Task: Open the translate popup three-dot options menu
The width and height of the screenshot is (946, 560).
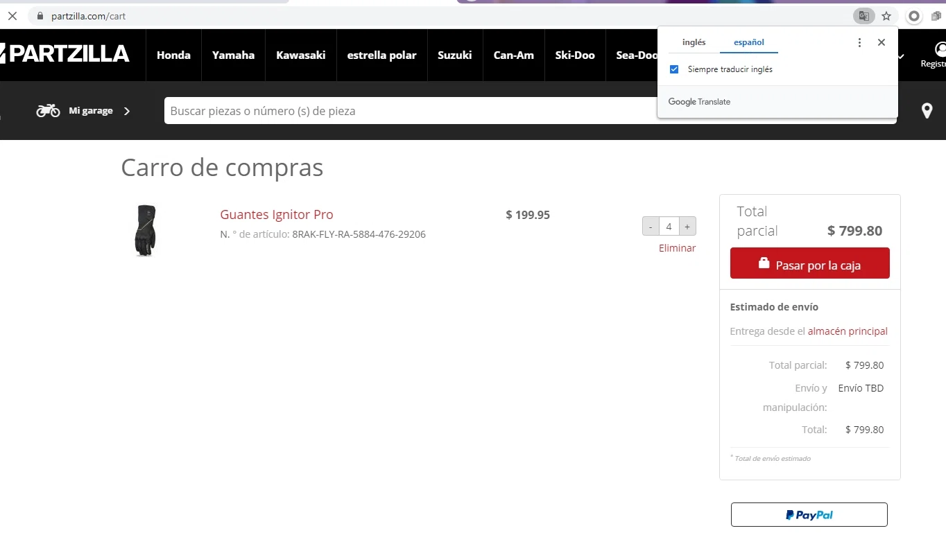Action: point(859,42)
